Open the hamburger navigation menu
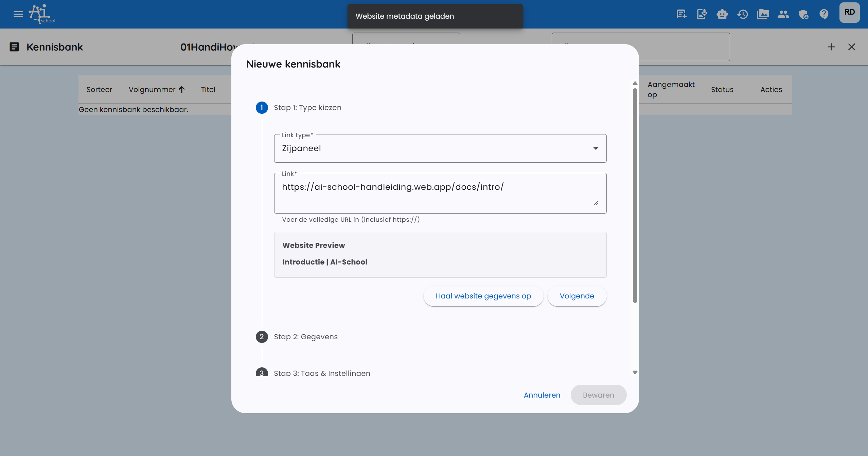This screenshot has width=868, height=456. tap(18, 14)
